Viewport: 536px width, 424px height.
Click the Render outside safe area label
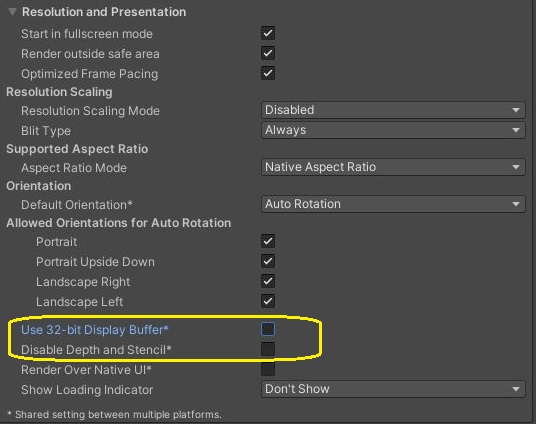pos(90,54)
